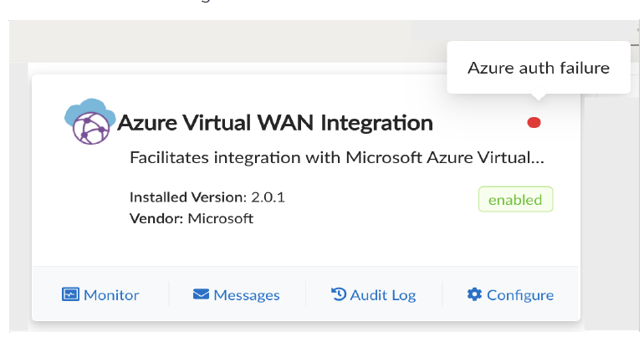
Task: Click the Azure Virtual WAN cloud icon
Action: 89,121
